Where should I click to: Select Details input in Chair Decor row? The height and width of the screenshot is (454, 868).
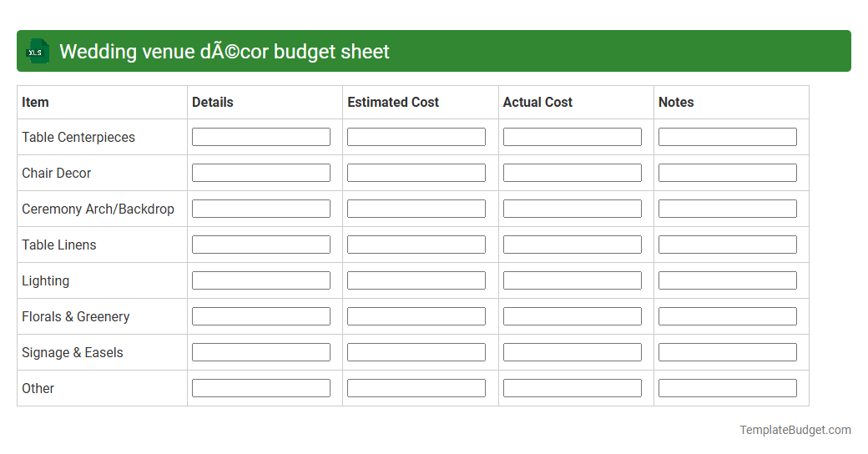tap(261, 173)
